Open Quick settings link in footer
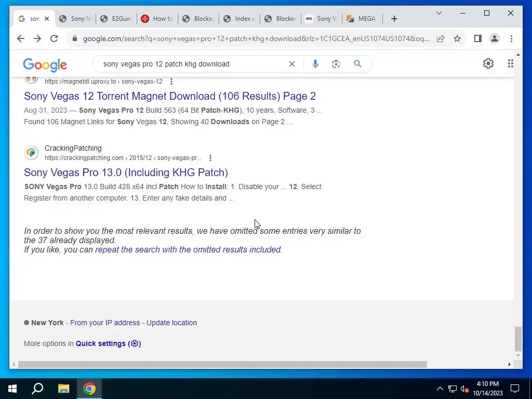This screenshot has width=532, height=399. click(x=108, y=343)
